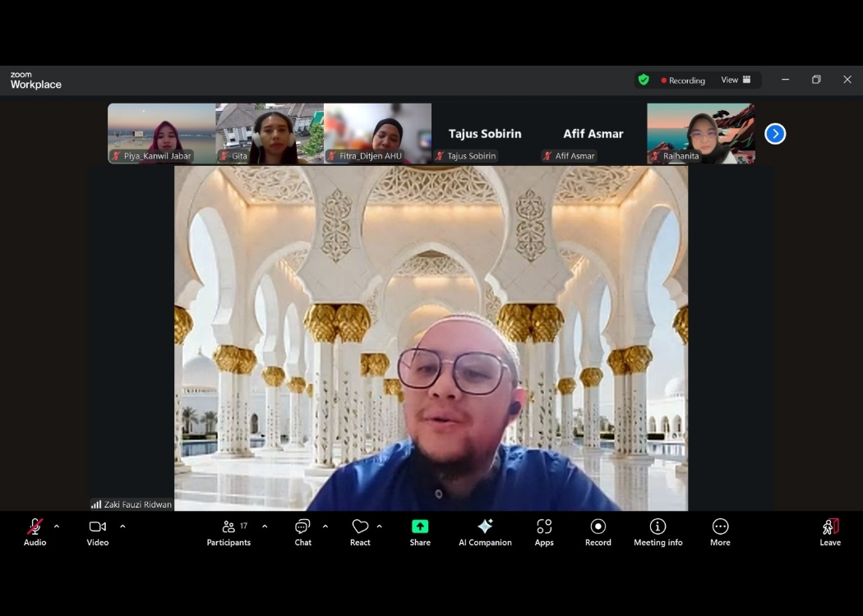Viewport: 863px width, 616px height.
Task: Select Raihanita's video thumbnail
Action: (701, 133)
